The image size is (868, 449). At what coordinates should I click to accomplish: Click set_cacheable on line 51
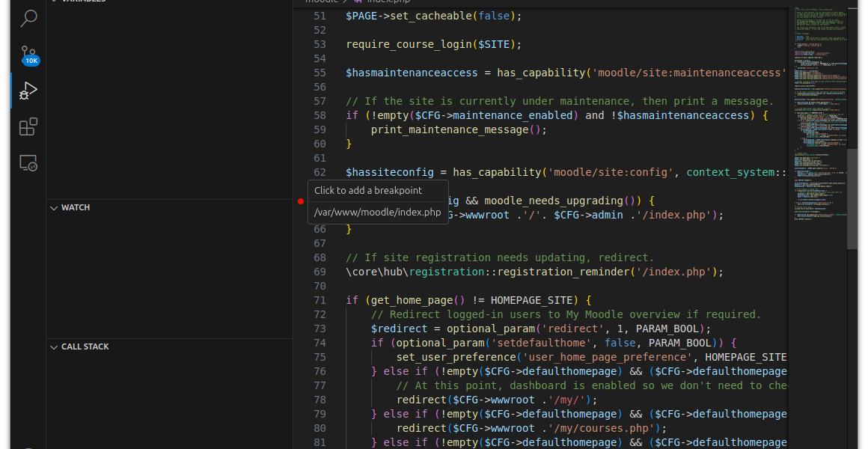431,16
